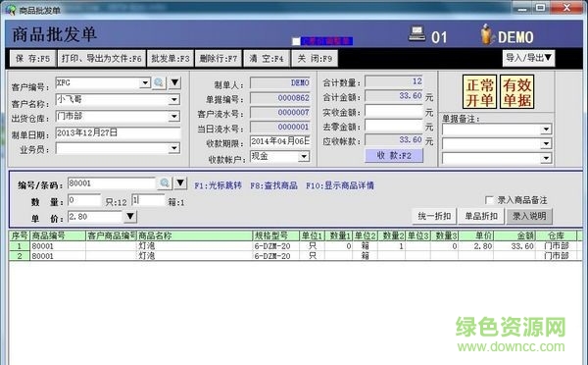Click the 清空:F4 button
Image resolution: width=588 pixels, height=365 pixels.
(267, 59)
